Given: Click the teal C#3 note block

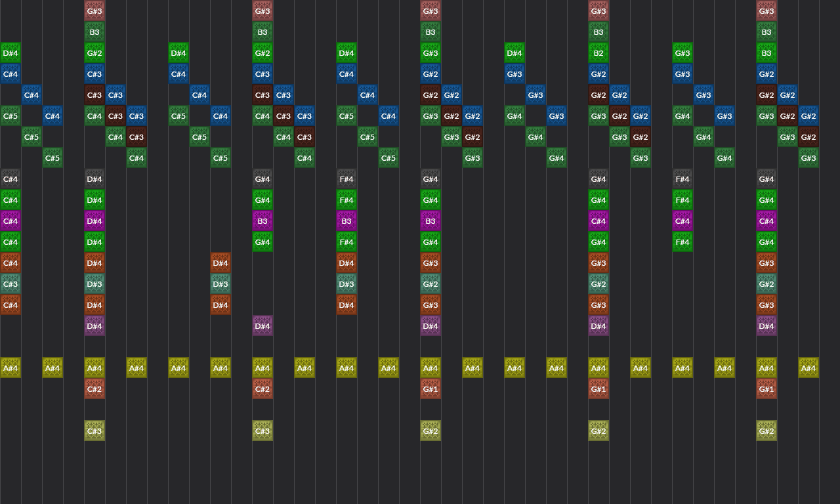Looking at the screenshot, I should pyautogui.click(x=10, y=284).
